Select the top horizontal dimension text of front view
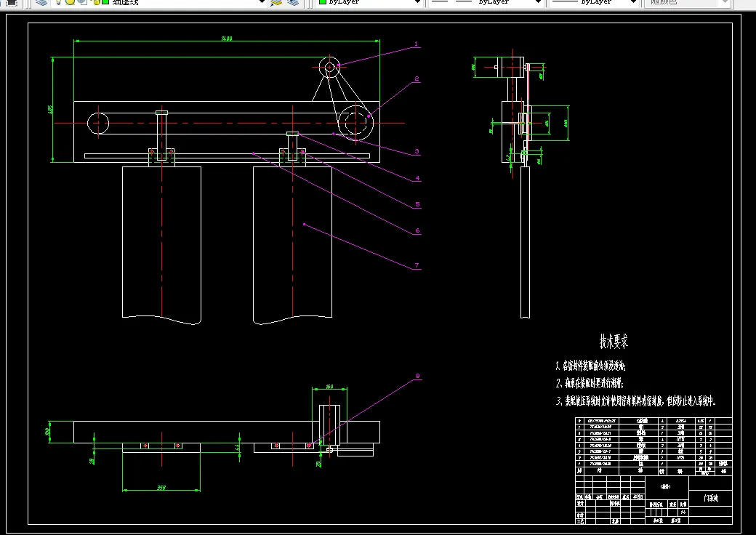756x535 pixels. coord(227,39)
